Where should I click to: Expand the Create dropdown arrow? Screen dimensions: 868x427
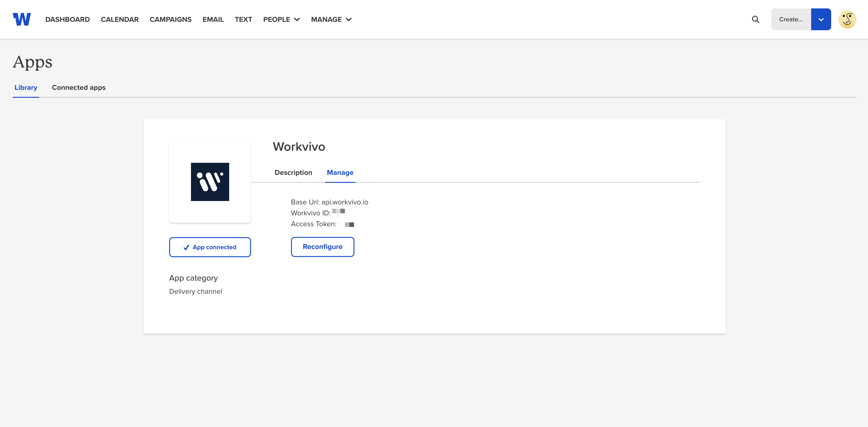[x=821, y=19]
